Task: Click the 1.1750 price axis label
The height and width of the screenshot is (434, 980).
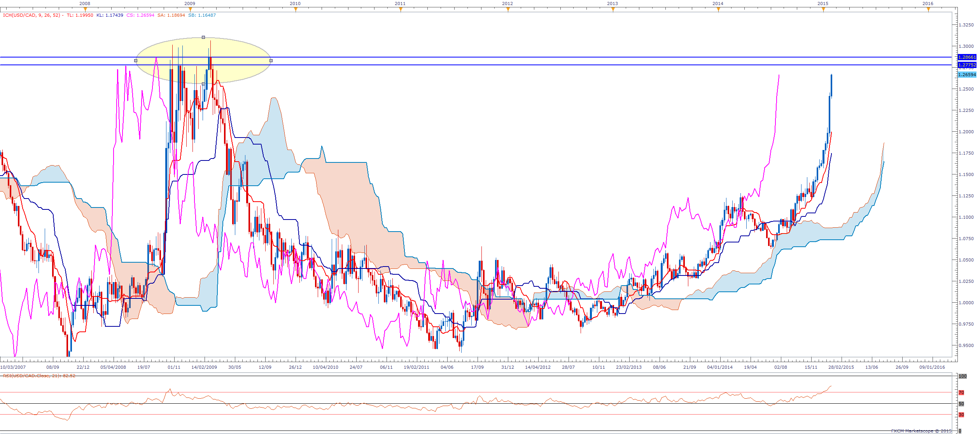Action: (966, 153)
